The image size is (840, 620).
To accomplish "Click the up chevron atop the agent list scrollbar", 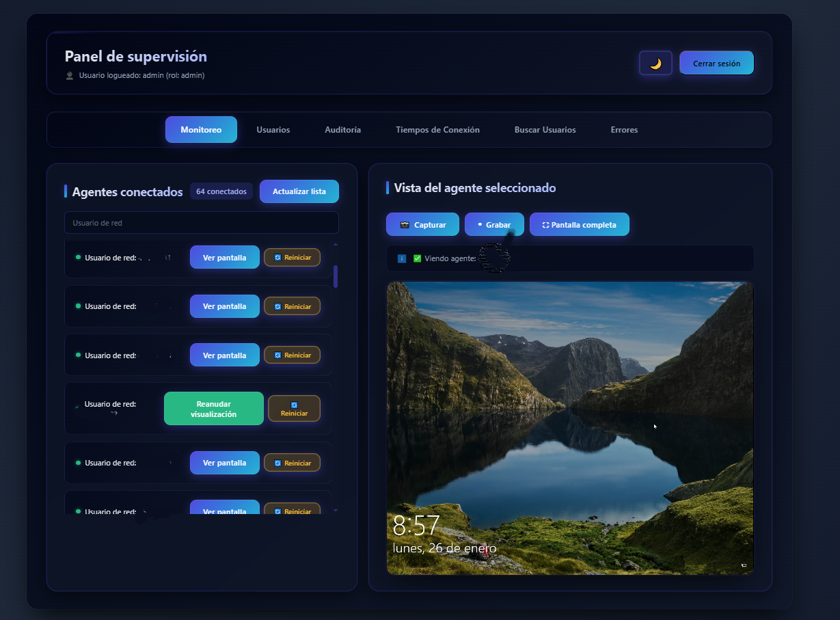I will [x=335, y=244].
